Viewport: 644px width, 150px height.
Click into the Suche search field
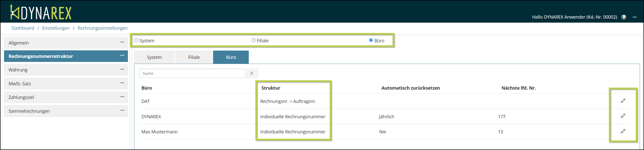(x=192, y=73)
